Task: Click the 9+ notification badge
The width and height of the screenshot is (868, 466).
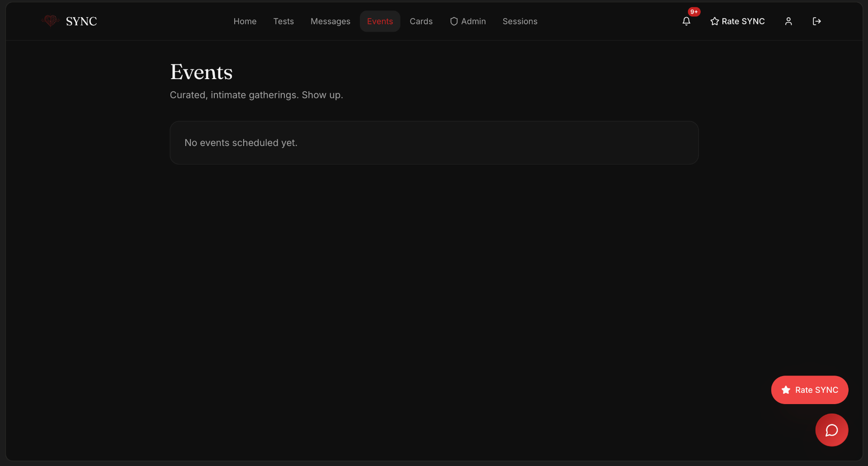Action: pyautogui.click(x=694, y=12)
